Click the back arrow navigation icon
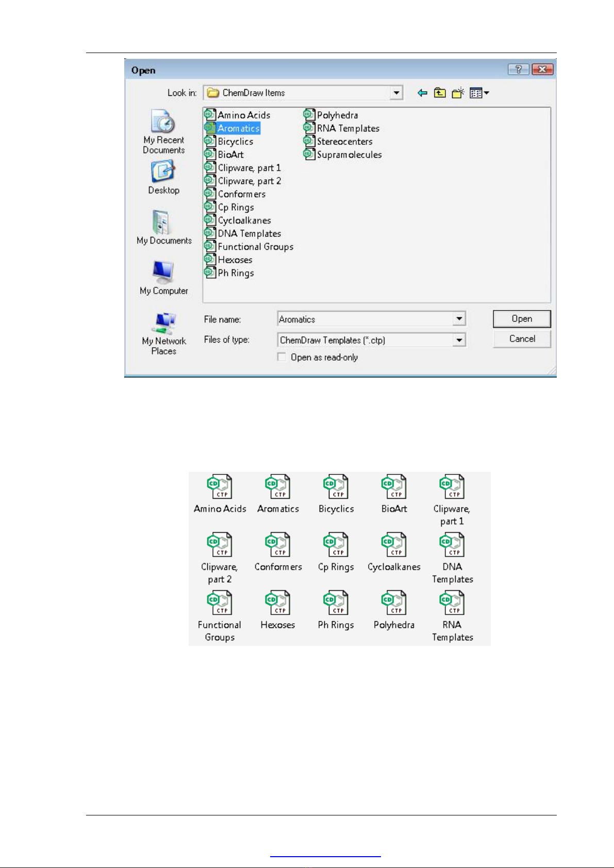614x868 pixels. pos(422,93)
